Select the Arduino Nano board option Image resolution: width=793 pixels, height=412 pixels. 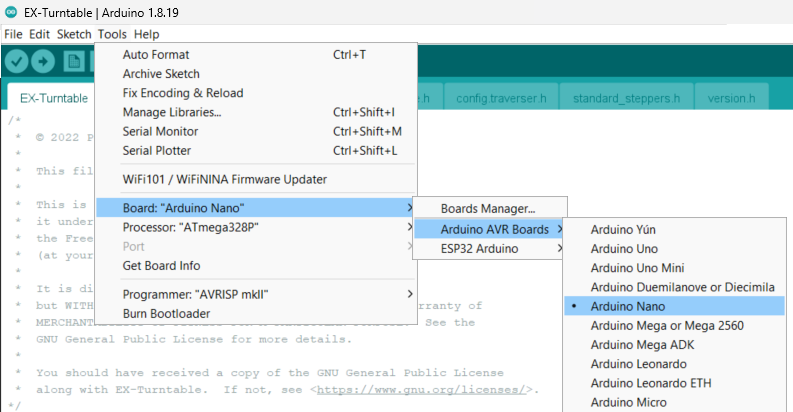(x=628, y=306)
